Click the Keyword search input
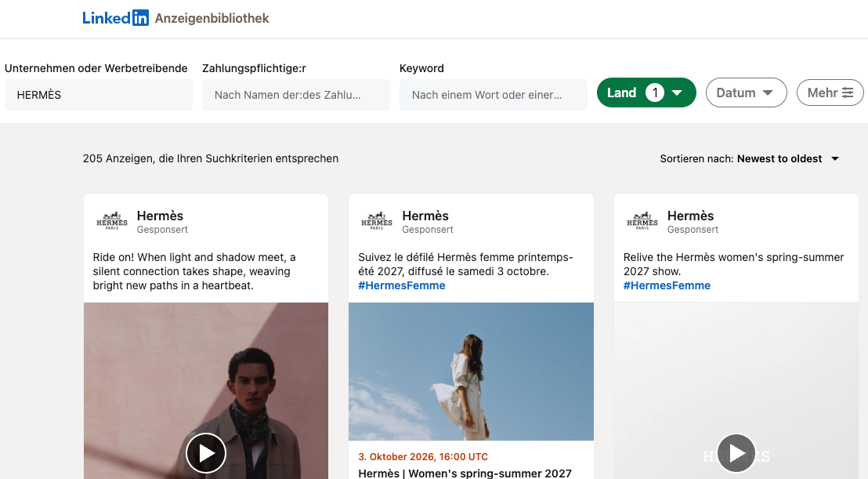 494,95
